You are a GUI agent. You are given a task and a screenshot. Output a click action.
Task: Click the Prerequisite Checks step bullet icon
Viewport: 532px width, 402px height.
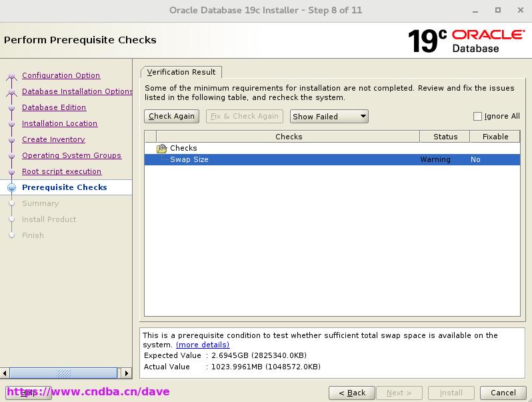click(x=12, y=187)
